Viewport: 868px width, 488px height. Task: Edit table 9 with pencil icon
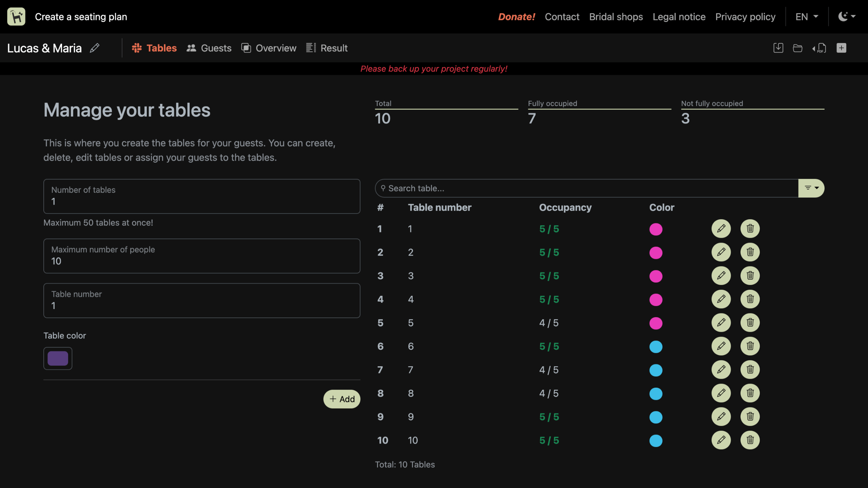pyautogui.click(x=721, y=417)
